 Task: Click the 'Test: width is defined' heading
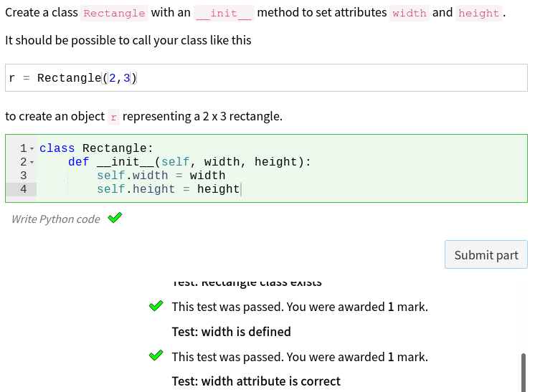(231, 332)
